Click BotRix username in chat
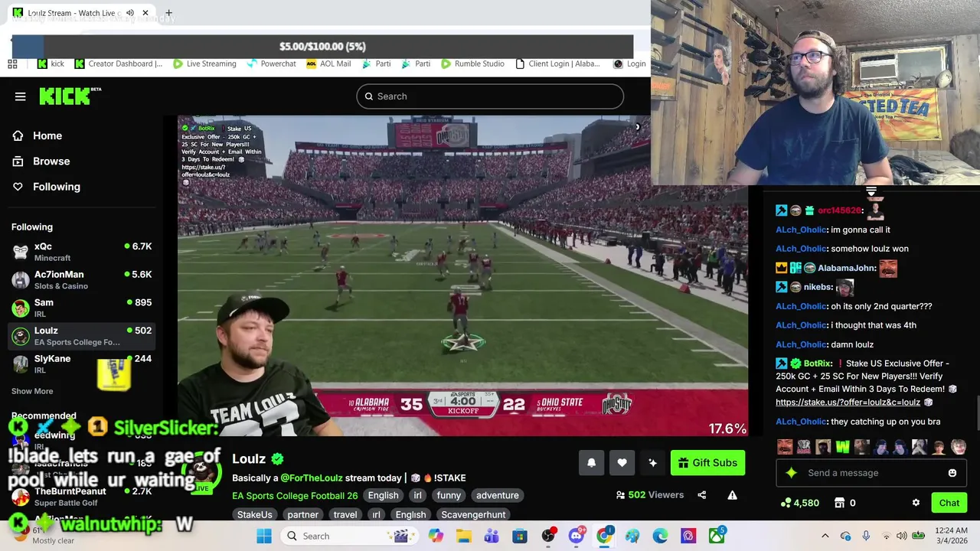 [818, 364]
